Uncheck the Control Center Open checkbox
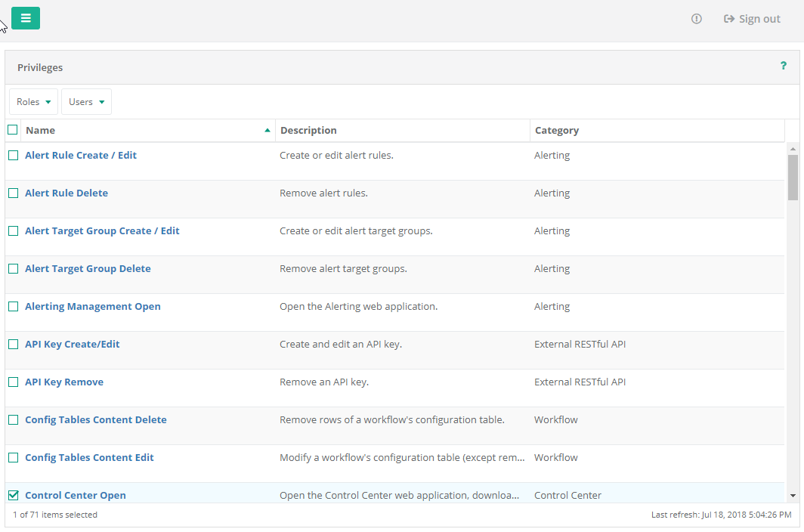The image size is (804, 532). (x=13, y=496)
